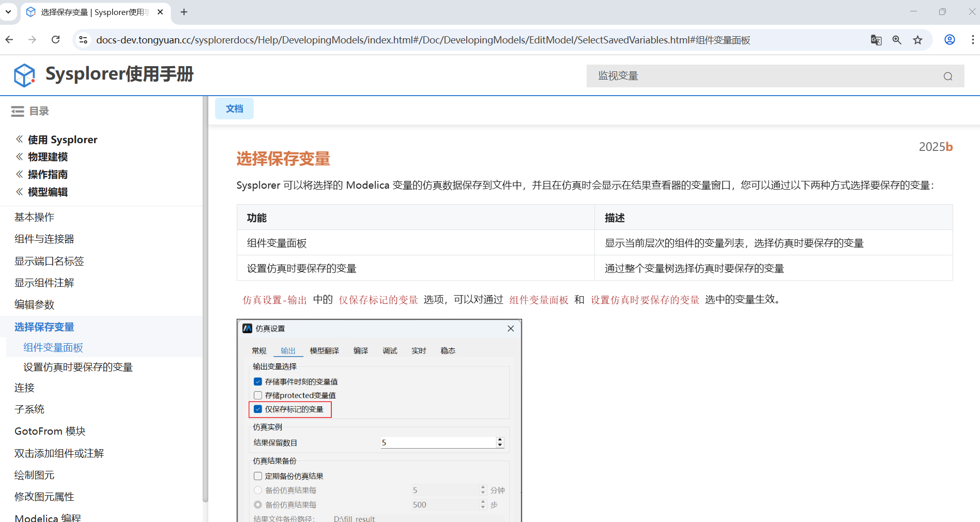980x522 pixels.
Task: Open the Chrome three-dot menu
Action: (x=972, y=40)
